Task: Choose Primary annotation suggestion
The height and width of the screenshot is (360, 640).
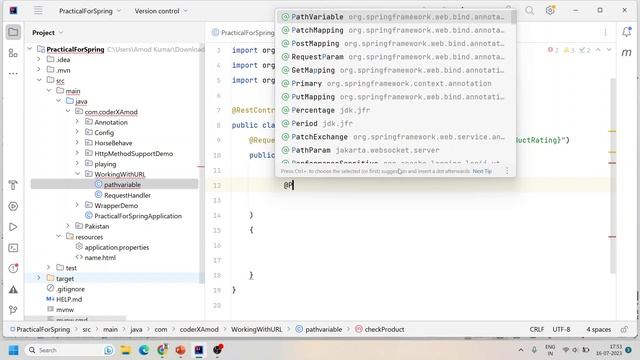Action: pyautogui.click(x=393, y=84)
